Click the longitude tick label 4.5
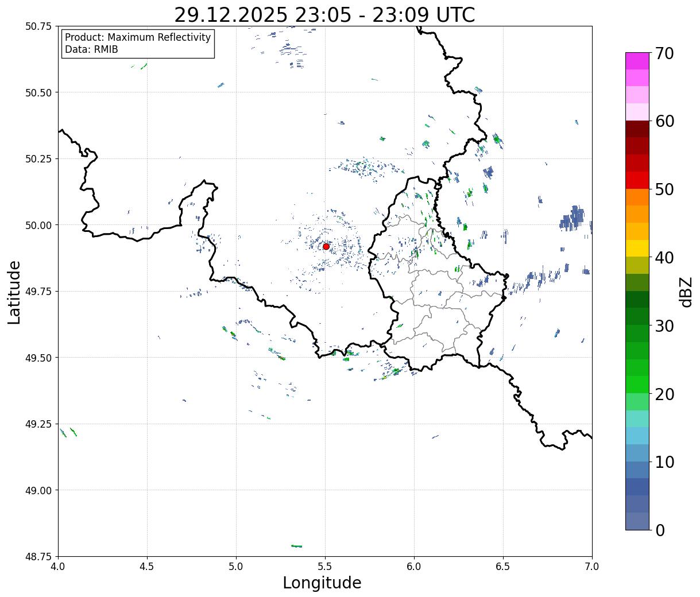This screenshot has height=597, width=700. pos(147,567)
